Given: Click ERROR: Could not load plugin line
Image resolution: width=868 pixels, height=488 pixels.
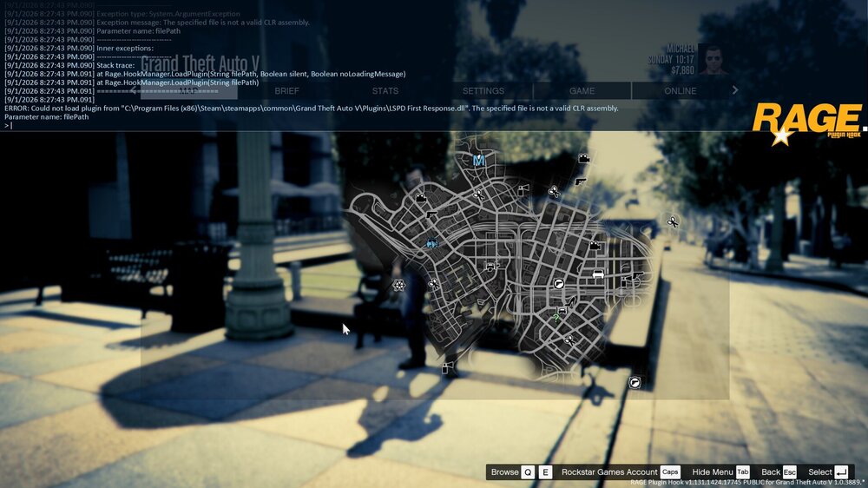Looking at the screenshot, I should pos(312,109).
